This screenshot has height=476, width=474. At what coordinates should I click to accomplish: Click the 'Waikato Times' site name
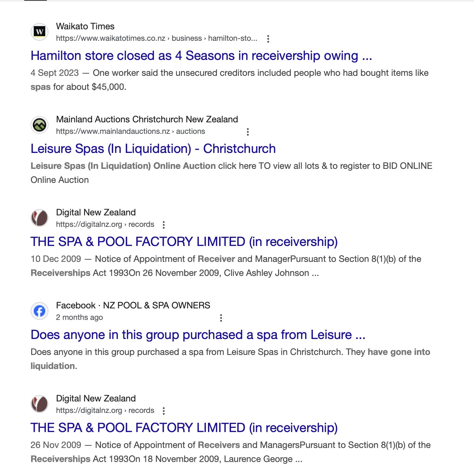(85, 26)
